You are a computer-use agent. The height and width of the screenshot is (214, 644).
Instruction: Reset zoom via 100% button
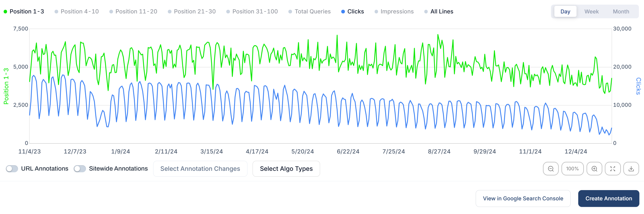572,169
